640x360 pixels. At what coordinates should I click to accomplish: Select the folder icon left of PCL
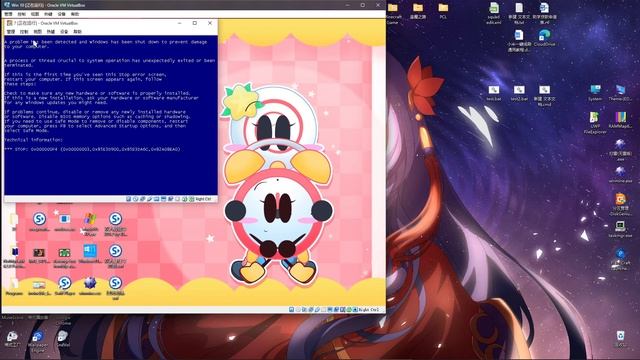click(418, 8)
